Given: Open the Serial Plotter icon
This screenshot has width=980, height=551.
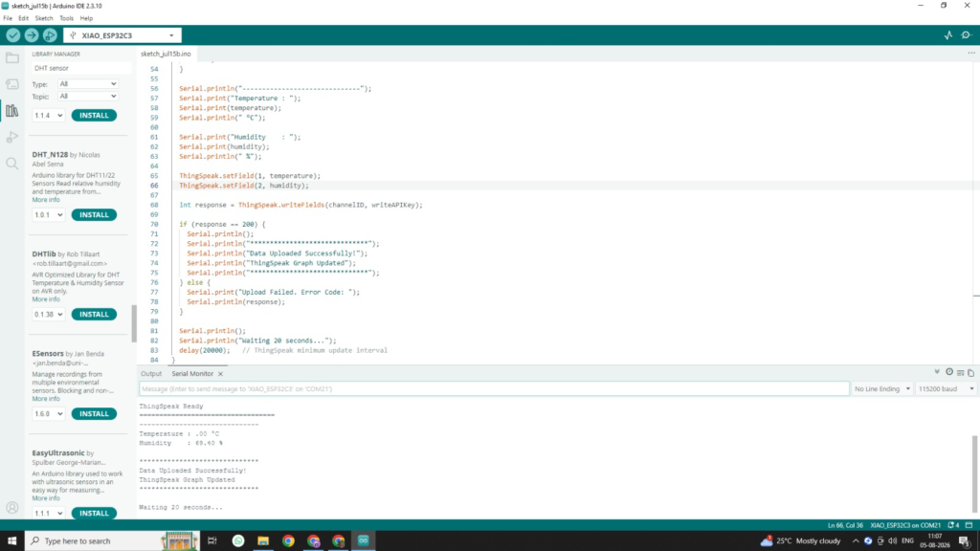Looking at the screenshot, I should (x=948, y=35).
